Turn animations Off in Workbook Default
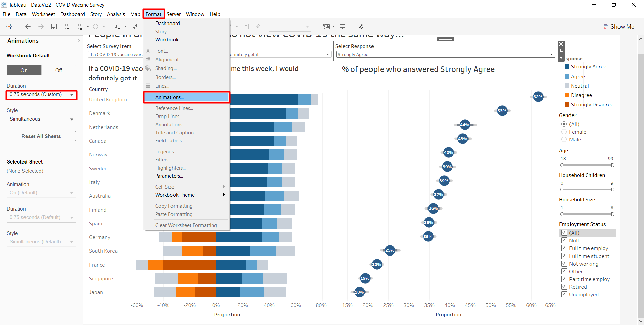The width and height of the screenshot is (644, 325). 58,70
